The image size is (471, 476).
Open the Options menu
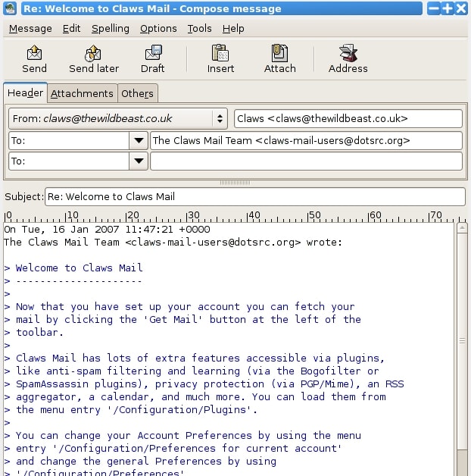(x=158, y=29)
